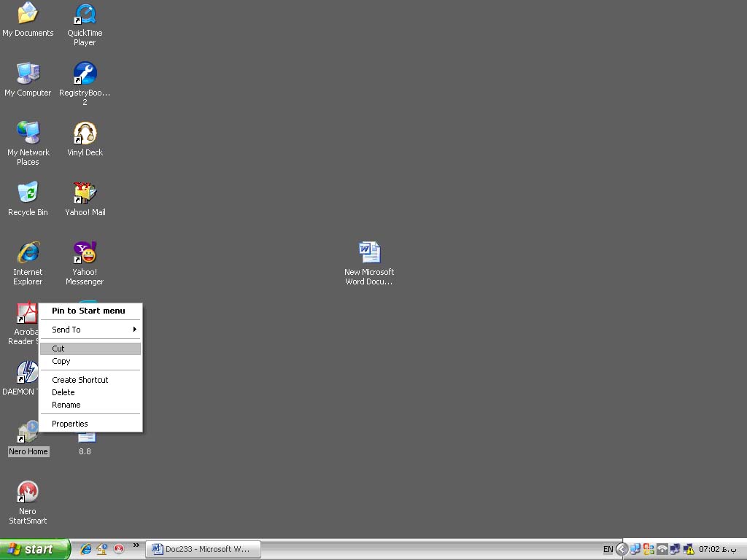Launch the red Nero Quick Launch icon
Viewport: 747px width, 560px height.
(119, 549)
